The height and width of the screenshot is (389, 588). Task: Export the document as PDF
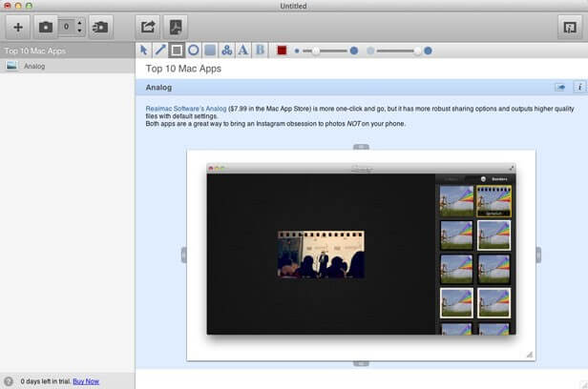(176, 27)
